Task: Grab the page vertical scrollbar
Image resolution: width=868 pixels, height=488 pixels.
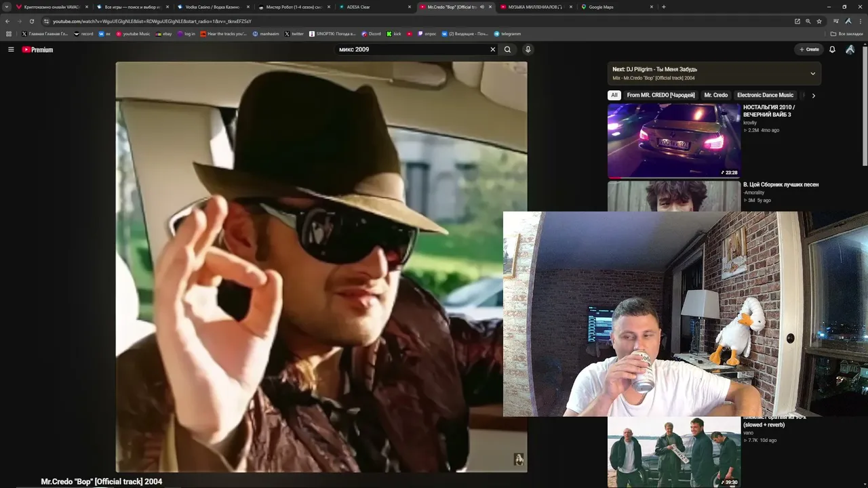Action: [x=865, y=106]
